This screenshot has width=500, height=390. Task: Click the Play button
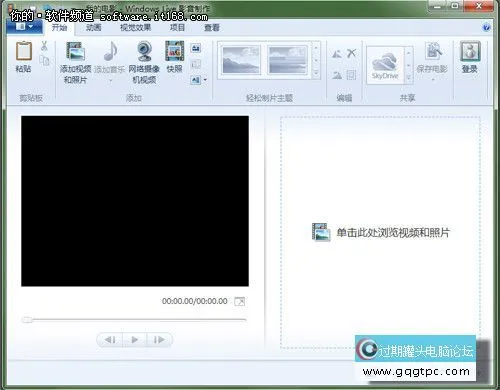135,340
